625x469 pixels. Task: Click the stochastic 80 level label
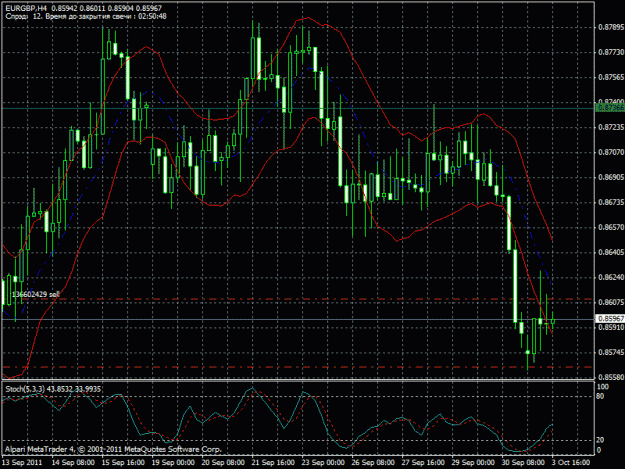click(x=600, y=396)
